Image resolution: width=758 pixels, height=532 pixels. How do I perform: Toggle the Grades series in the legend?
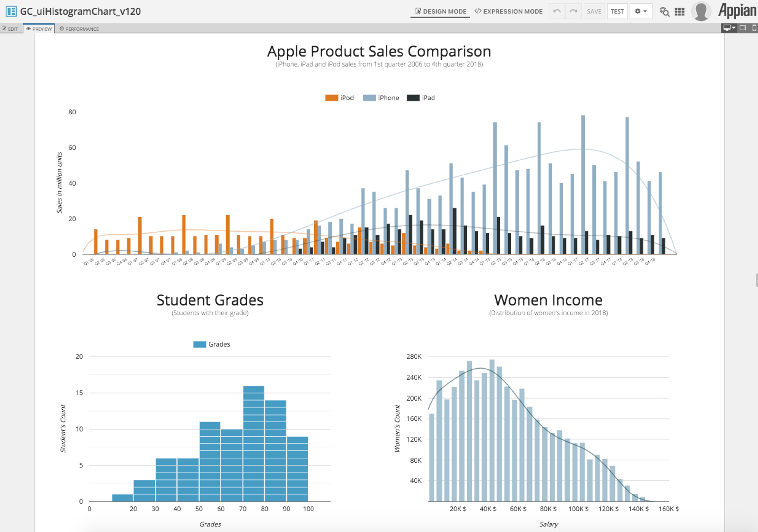pyautogui.click(x=212, y=344)
